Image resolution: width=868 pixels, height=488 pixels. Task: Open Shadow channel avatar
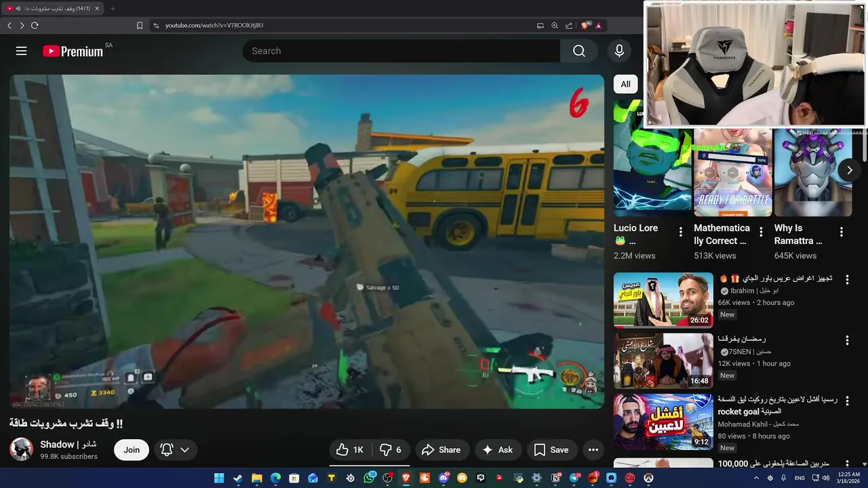click(x=21, y=449)
